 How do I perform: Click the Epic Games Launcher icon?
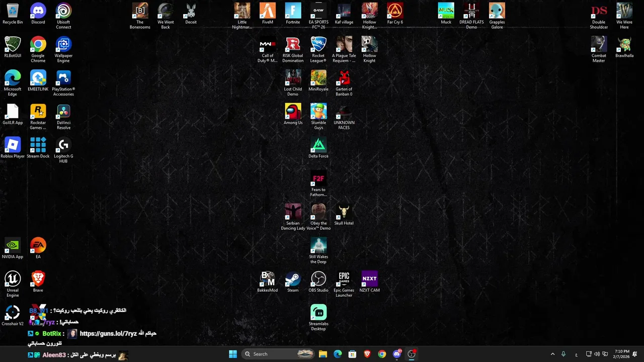coord(344,284)
